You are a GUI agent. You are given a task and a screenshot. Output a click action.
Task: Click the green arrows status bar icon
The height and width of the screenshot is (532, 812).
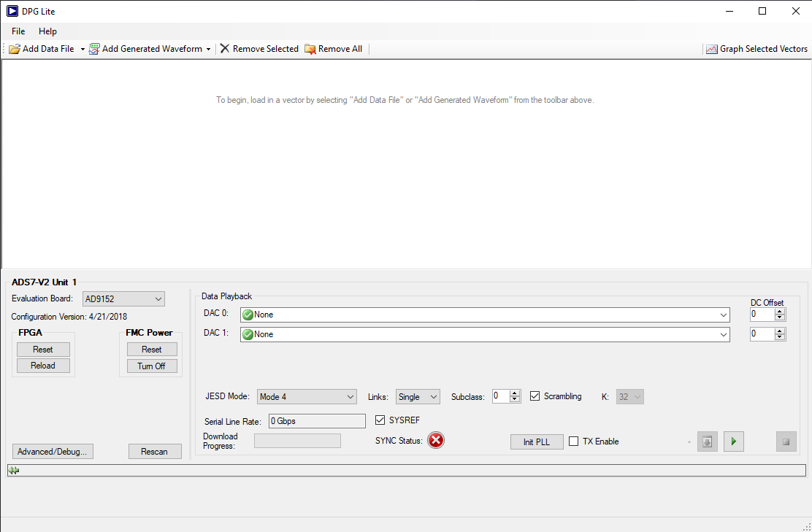[x=14, y=471]
